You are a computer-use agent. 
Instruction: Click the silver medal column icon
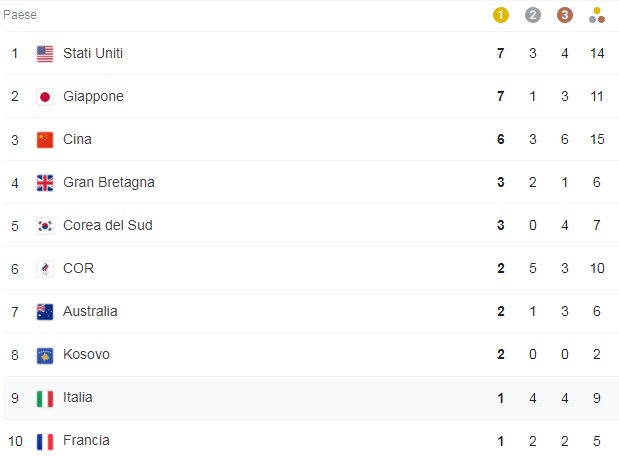pyautogui.click(x=533, y=15)
